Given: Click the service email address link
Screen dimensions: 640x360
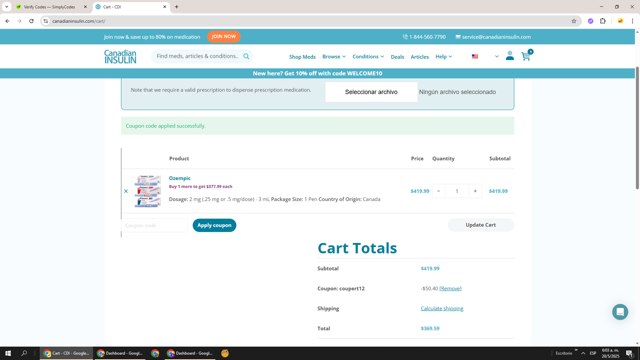Looking at the screenshot, I should point(496,37).
